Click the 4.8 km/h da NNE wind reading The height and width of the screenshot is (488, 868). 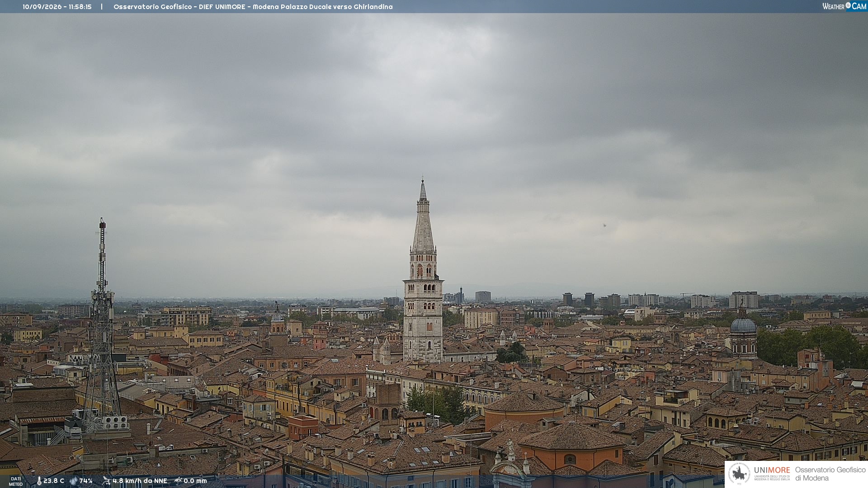[x=140, y=481]
